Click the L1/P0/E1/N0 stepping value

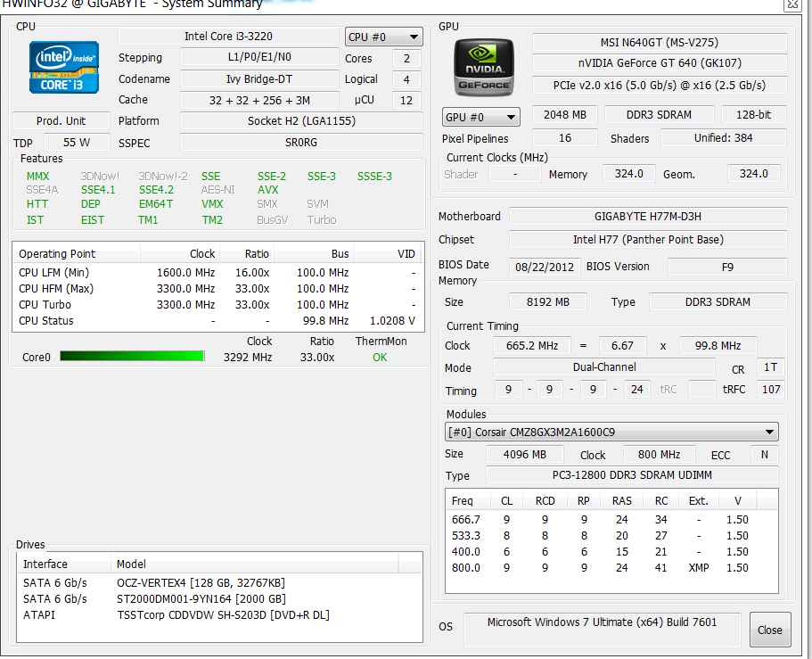[259, 57]
